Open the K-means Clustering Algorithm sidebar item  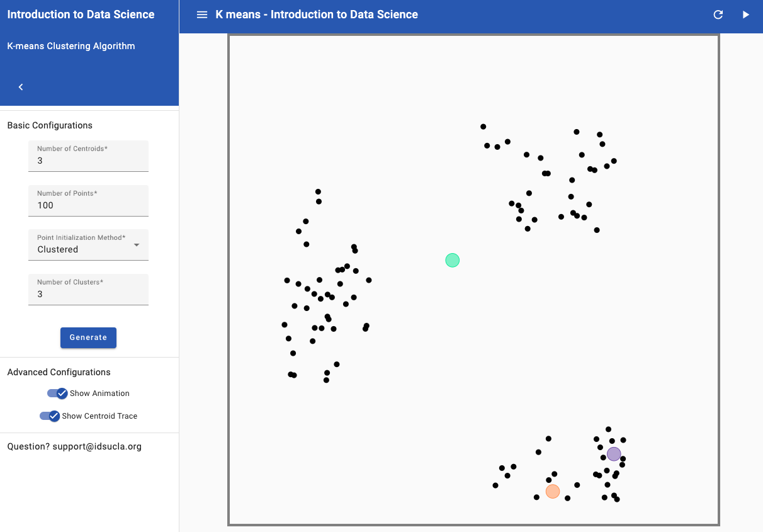[x=71, y=46]
